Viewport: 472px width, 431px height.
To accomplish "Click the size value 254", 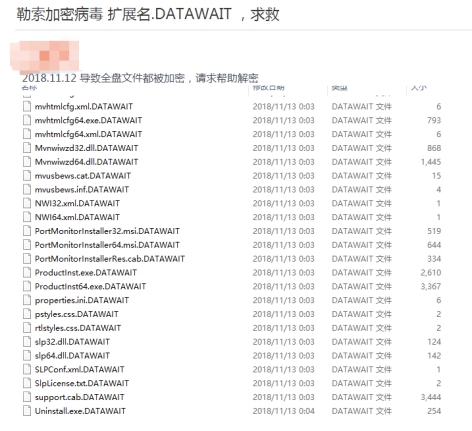I will coord(434,411).
